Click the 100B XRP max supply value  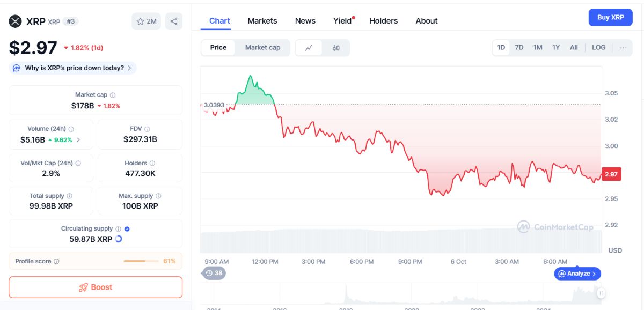(140, 206)
